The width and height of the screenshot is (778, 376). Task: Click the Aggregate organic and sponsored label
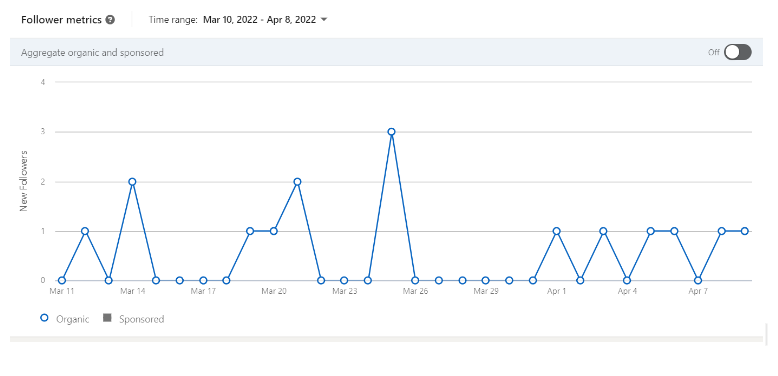[x=92, y=52]
